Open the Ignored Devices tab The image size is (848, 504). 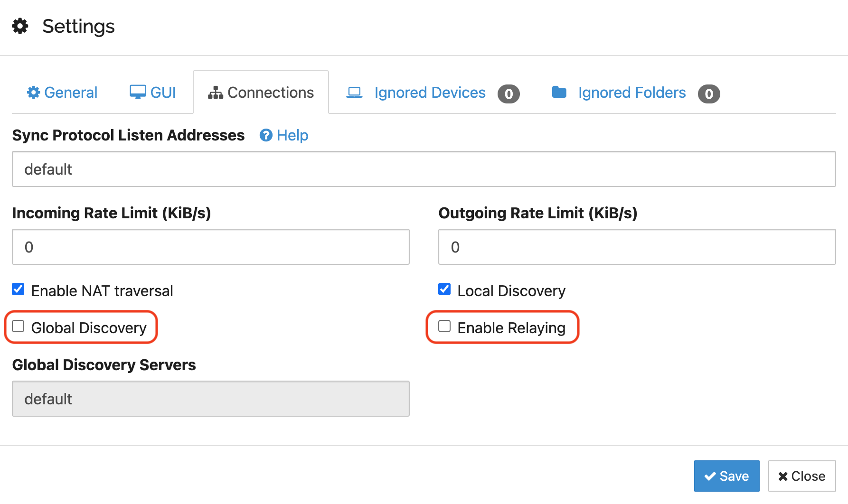(x=430, y=93)
